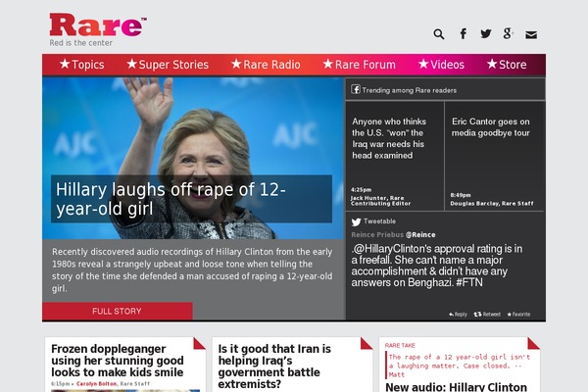Image resolution: width=588 pixels, height=392 pixels.
Task: Click the 'Red is the center' tagline
Action: (x=81, y=43)
